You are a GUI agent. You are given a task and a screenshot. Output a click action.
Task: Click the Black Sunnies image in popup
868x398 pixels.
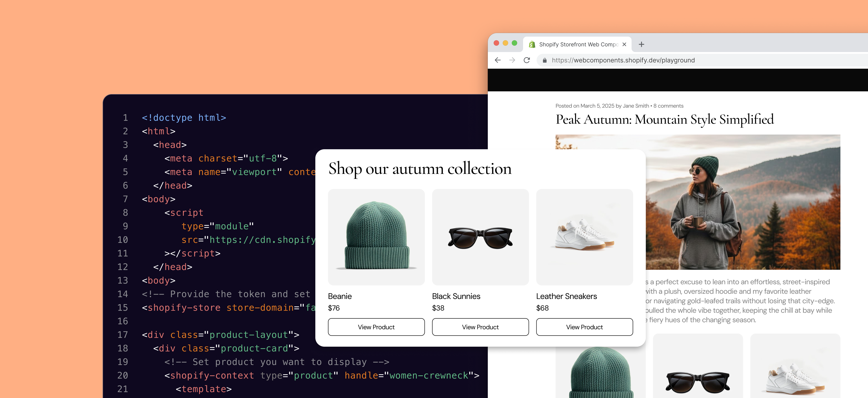[480, 237]
